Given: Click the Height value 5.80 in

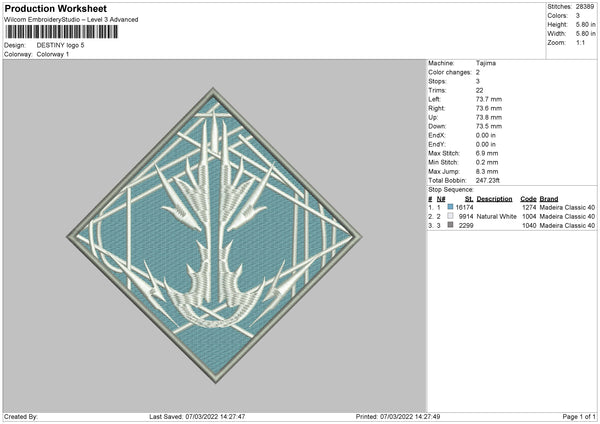Looking at the screenshot, I should [x=585, y=24].
